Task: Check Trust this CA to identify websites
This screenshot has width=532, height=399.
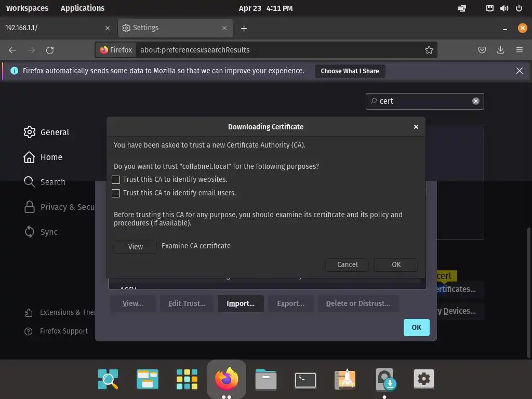Action: [116, 179]
